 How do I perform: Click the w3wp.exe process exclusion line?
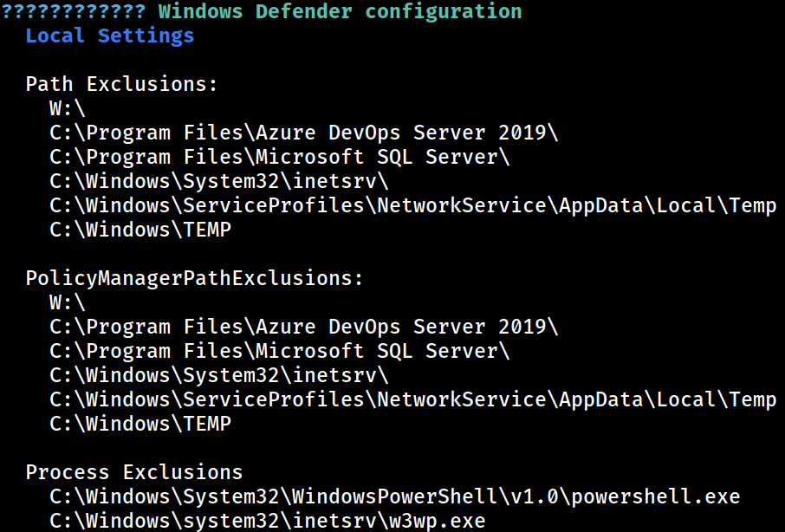[x=268, y=521]
